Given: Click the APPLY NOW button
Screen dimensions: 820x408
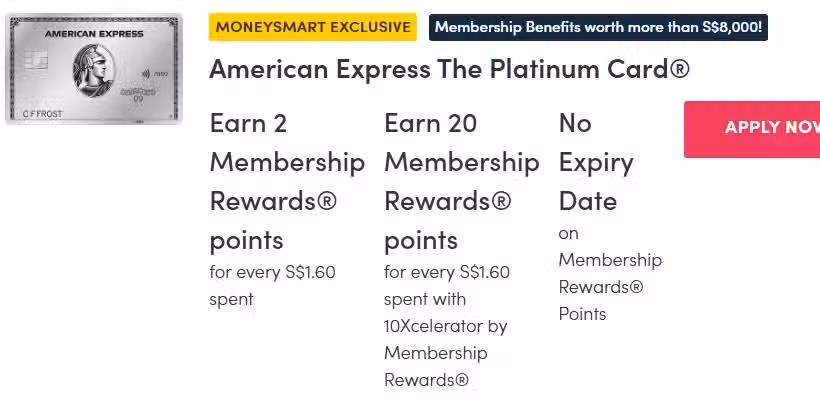Looking at the screenshot, I should pos(752,129).
